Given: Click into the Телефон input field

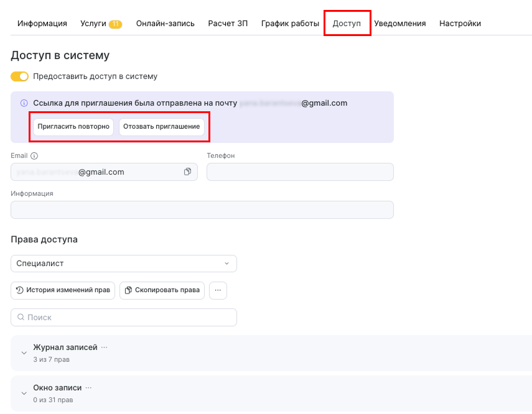Looking at the screenshot, I should [300, 172].
